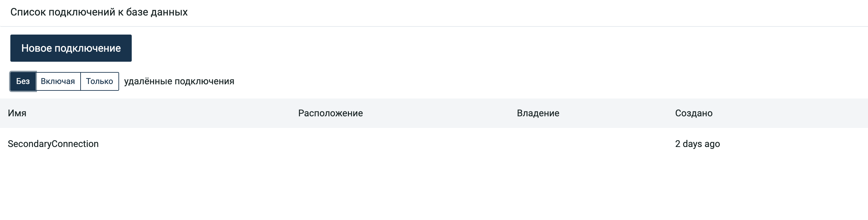Select the SecondaryConnection table row

434,144
